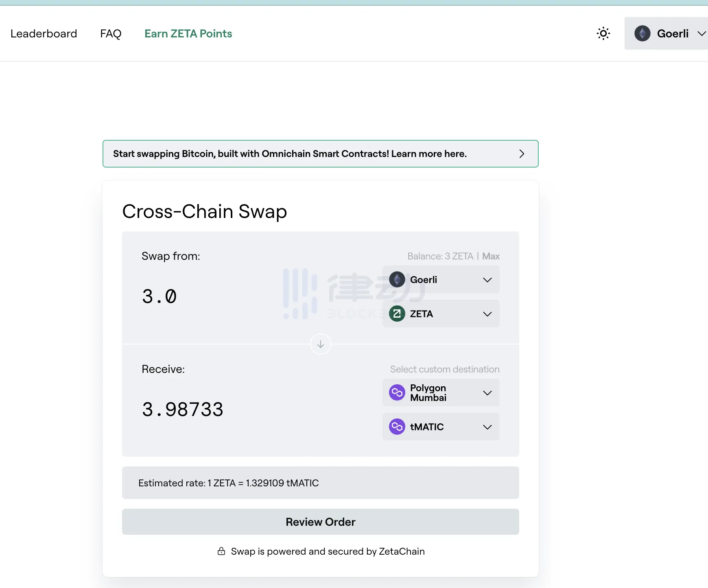Open the Goerli source network dropdown
This screenshot has width=708, height=588.
pyautogui.click(x=441, y=279)
